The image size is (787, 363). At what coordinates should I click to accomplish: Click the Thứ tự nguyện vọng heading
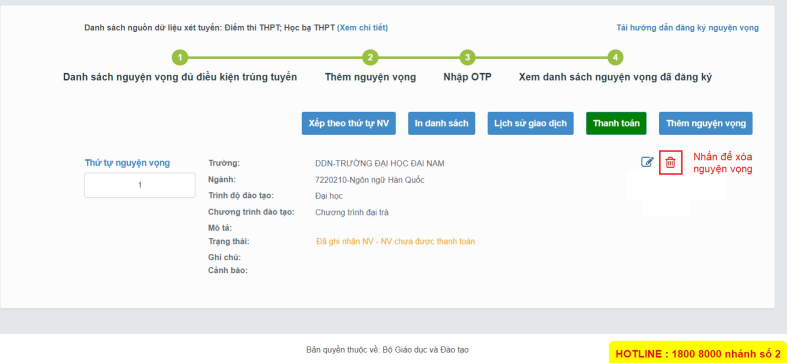127,163
